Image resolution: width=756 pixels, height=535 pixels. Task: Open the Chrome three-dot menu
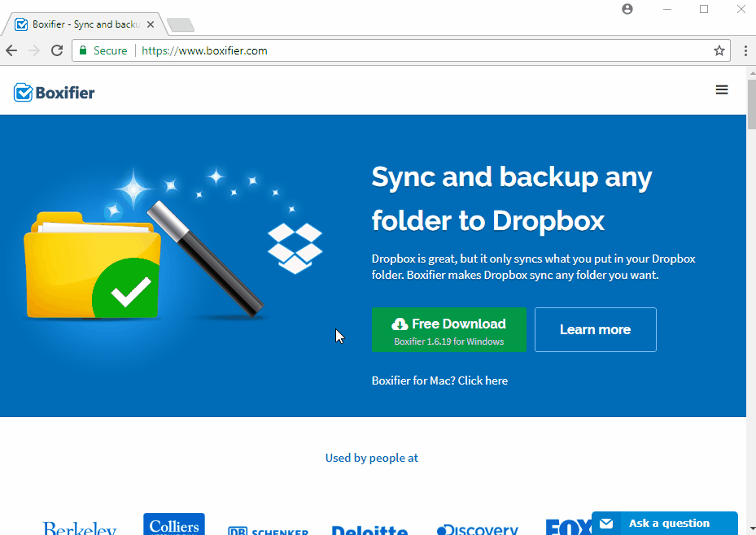pos(745,50)
